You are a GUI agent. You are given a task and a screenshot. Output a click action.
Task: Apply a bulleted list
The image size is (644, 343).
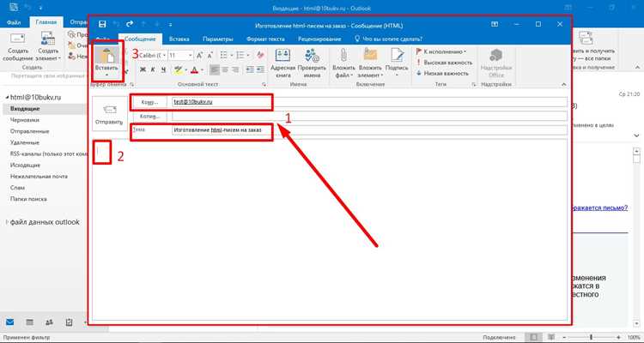223,55
